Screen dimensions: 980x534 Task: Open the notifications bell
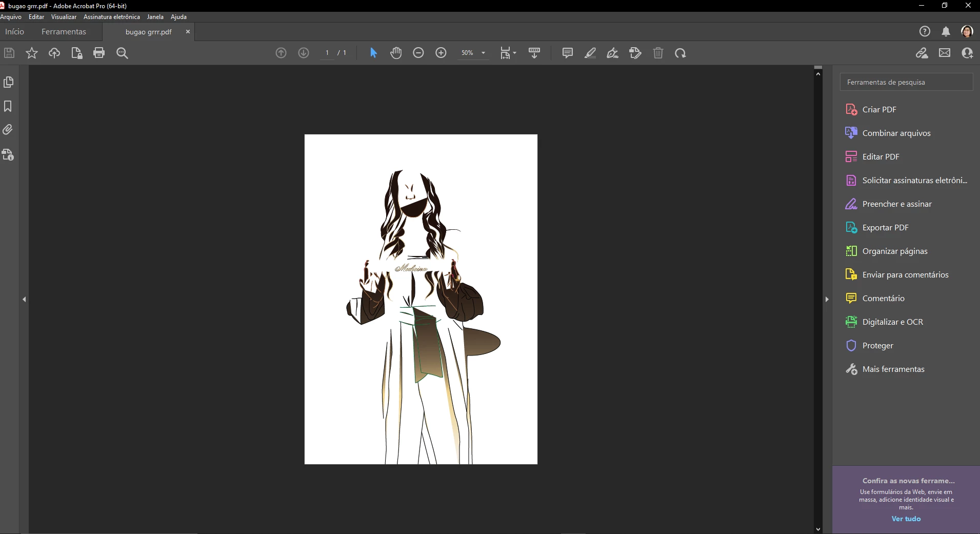[946, 31]
